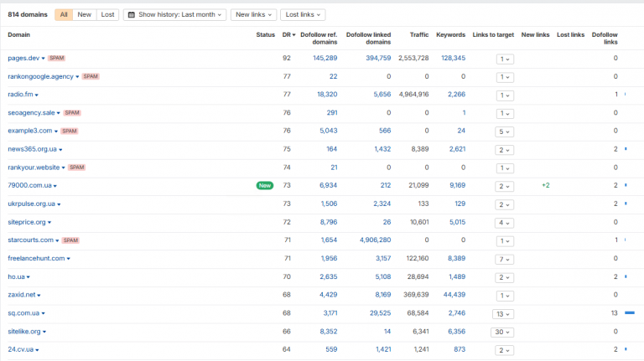This screenshot has height=361, width=644.
Task: Open links to target dropdown for sitelike.org
Action: coord(502,332)
